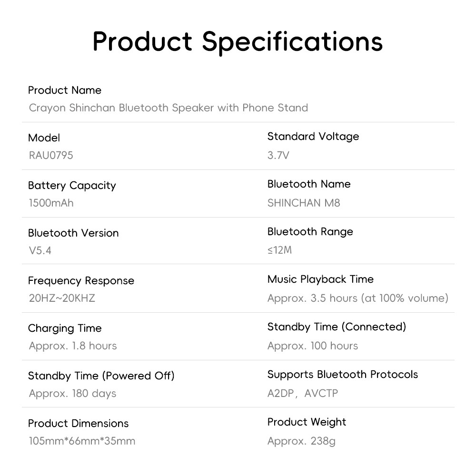This screenshot has height=476, width=476.
Task: Click the V5.4 version value
Action: pos(40,250)
